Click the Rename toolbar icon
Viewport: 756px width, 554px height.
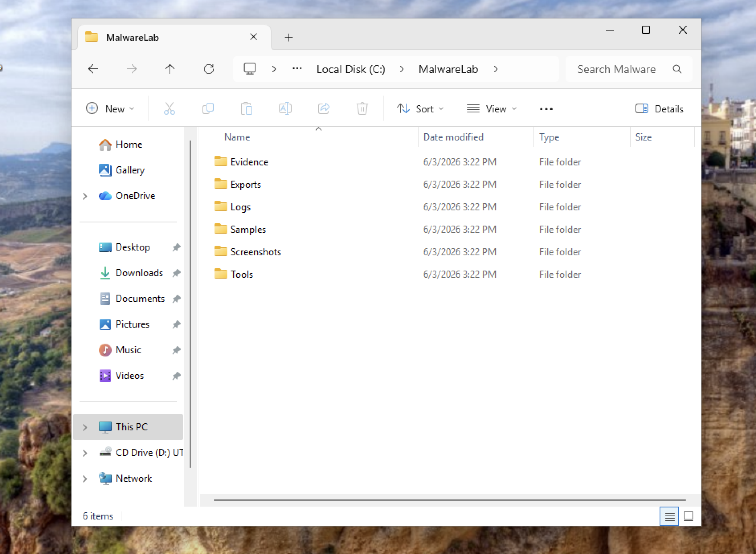click(x=285, y=108)
